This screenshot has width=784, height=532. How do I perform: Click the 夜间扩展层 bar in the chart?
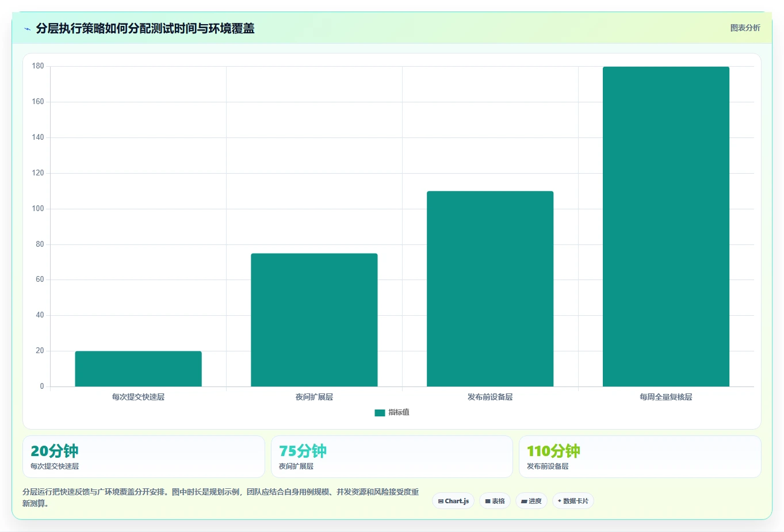(x=314, y=320)
